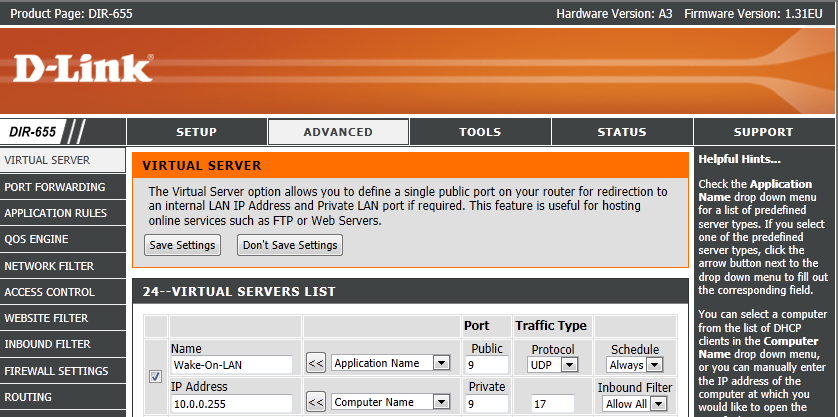Open WEBSITE FILTER page
The image size is (838, 417).
63,318
